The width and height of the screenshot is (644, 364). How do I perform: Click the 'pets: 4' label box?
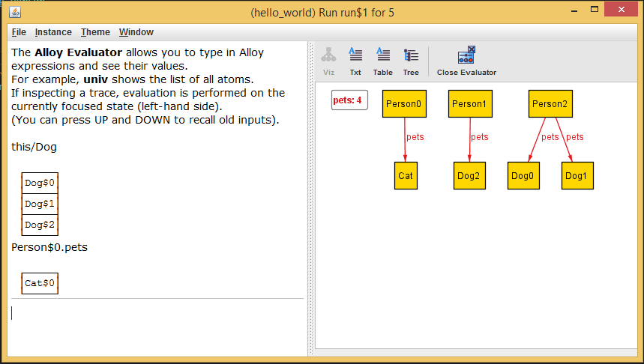(x=349, y=100)
